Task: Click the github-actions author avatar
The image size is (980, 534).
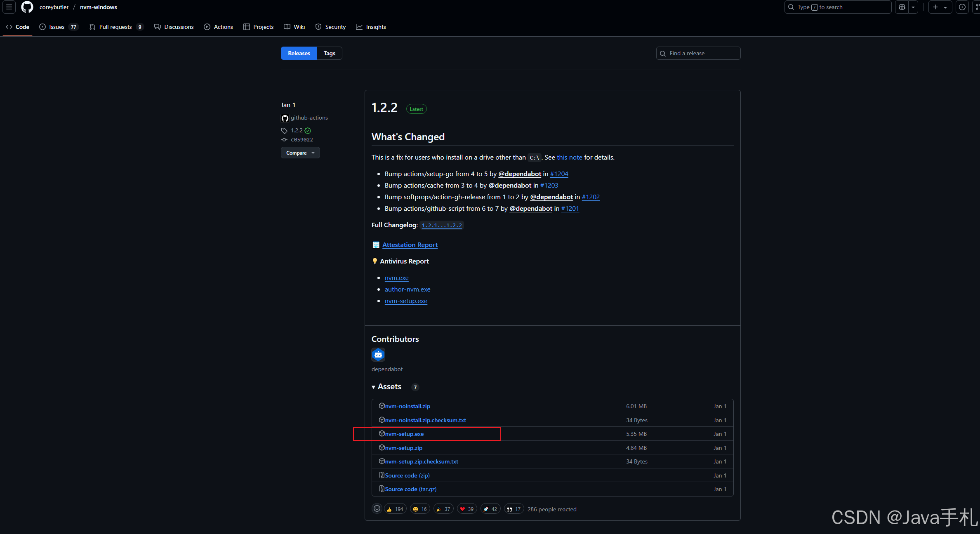Action: tap(285, 118)
